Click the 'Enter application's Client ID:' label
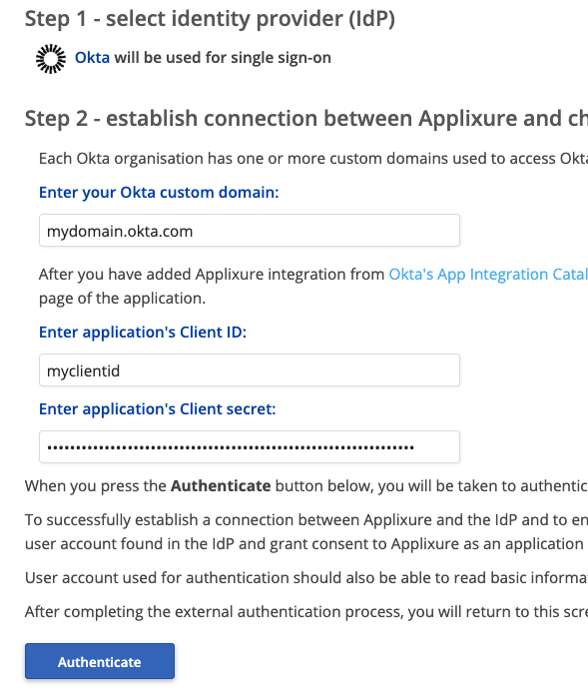The image size is (588, 700). click(143, 333)
